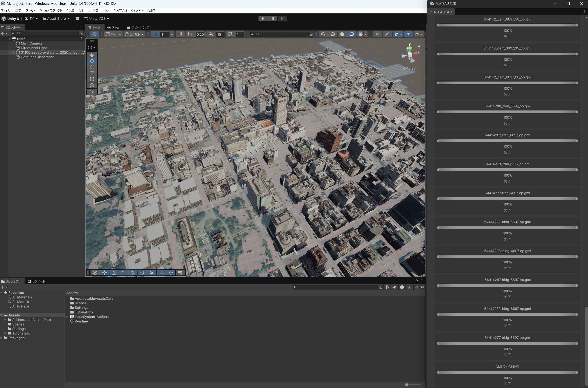The image size is (588, 388).
Task: Toggle scene visibility eye icon
Action: coord(408,34)
